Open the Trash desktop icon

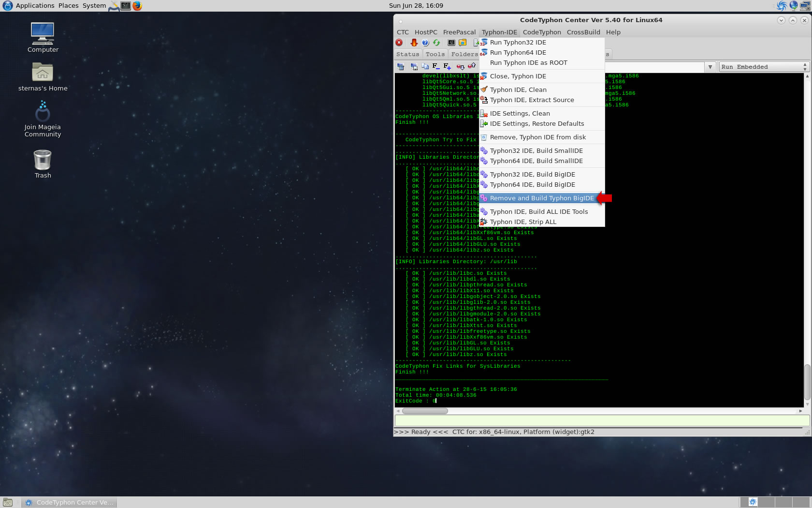click(43, 164)
